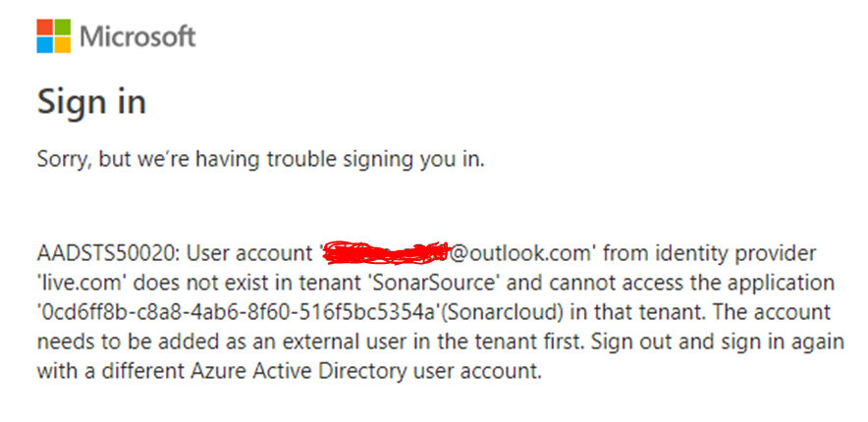Click the 'Sign in' heading

pos(91,102)
